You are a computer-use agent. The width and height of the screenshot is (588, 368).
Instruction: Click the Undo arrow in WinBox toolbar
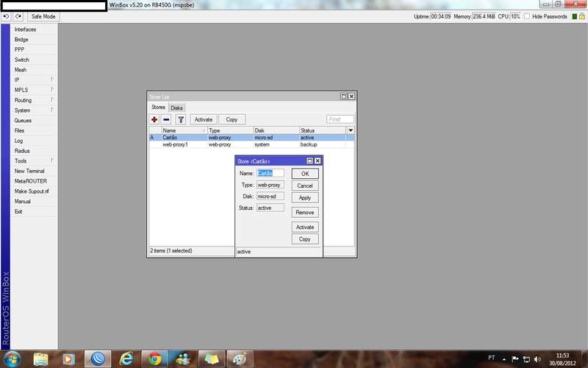tap(6, 16)
